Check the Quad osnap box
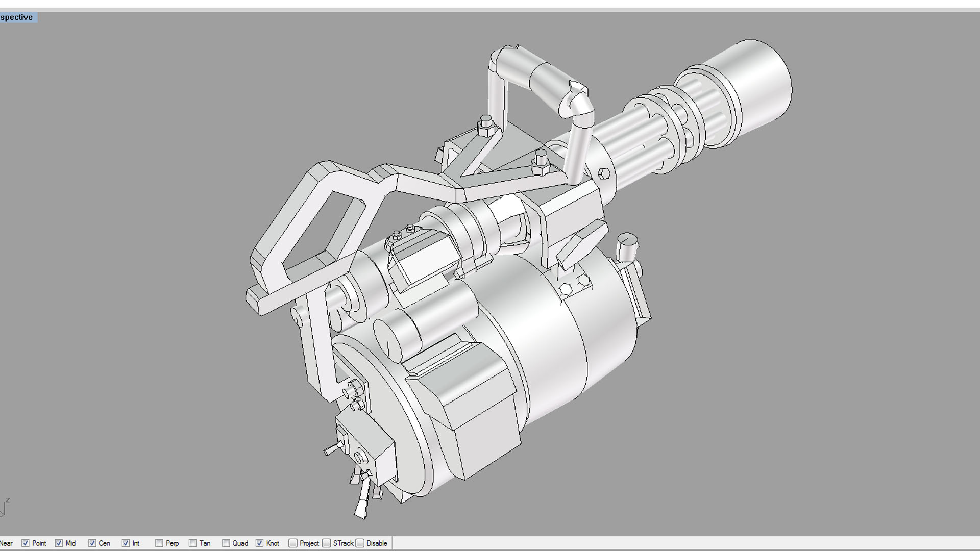The image size is (980, 551). click(x=226, y=543)
